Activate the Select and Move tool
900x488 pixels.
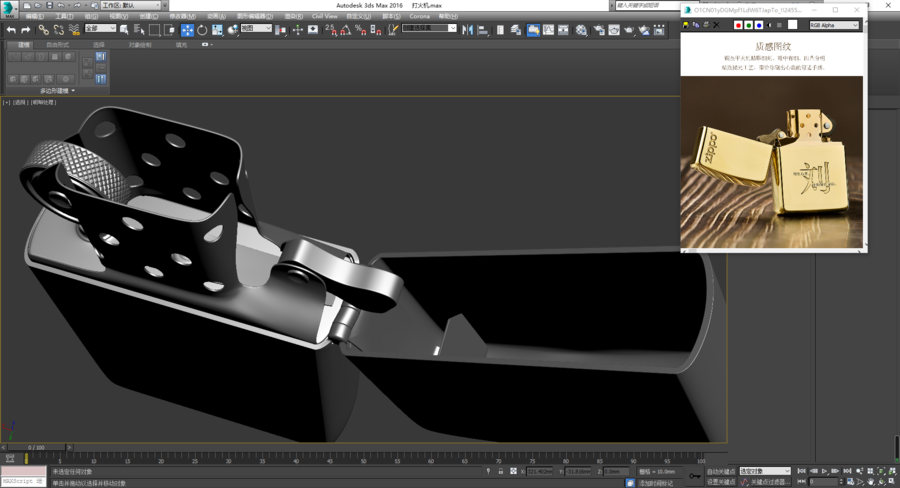point(187,30)
